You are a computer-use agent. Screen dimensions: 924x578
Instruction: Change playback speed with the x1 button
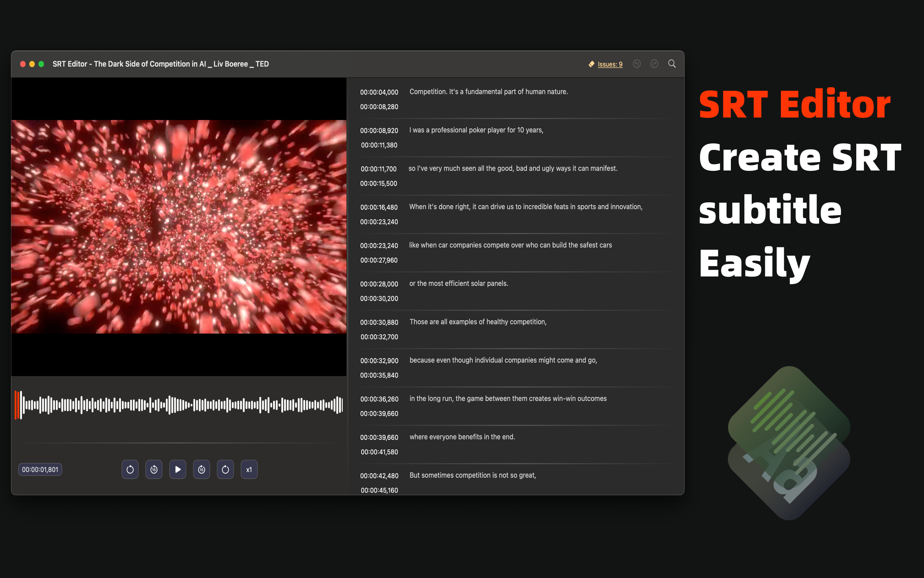point(249,469)
